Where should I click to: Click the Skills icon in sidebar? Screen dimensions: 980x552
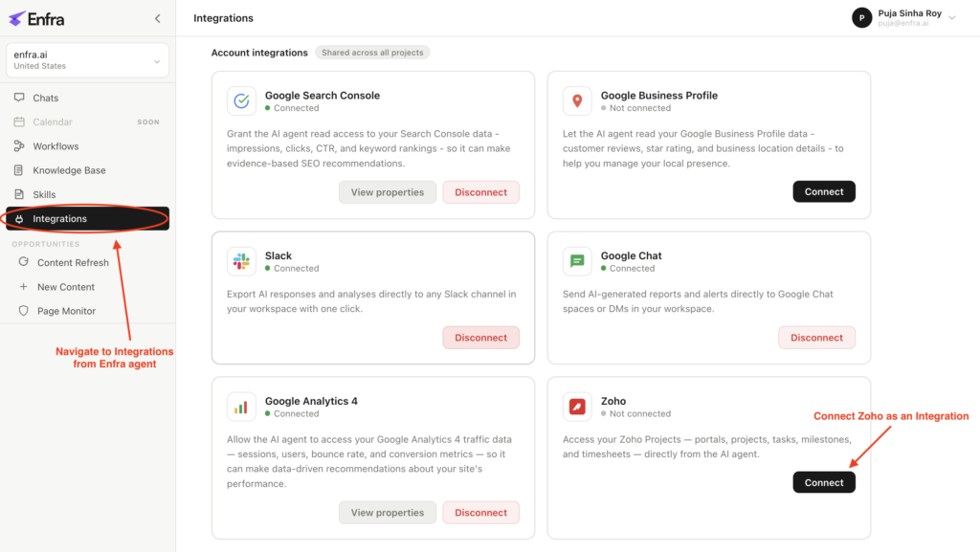[19, 194]
